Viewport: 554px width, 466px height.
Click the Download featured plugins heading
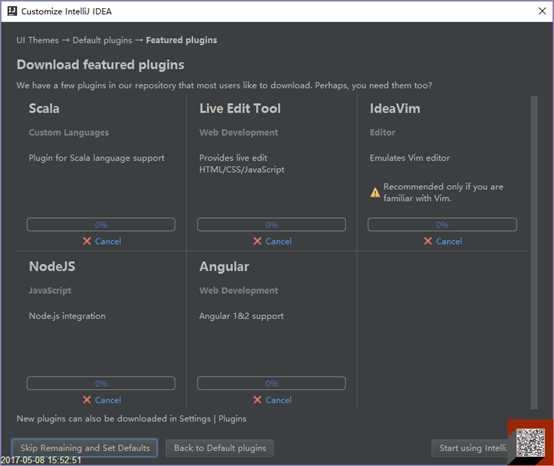coord(100,65)
